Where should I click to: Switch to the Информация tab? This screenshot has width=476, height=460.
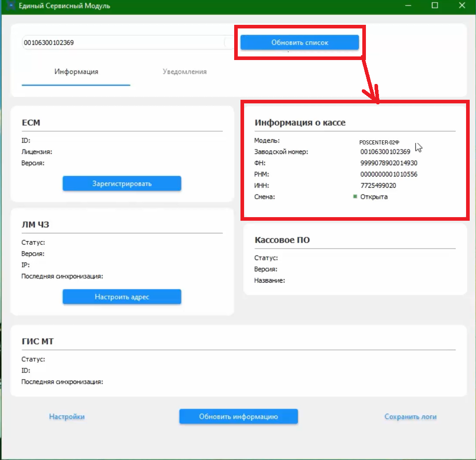pyautogui.click(x=76, y=72)
